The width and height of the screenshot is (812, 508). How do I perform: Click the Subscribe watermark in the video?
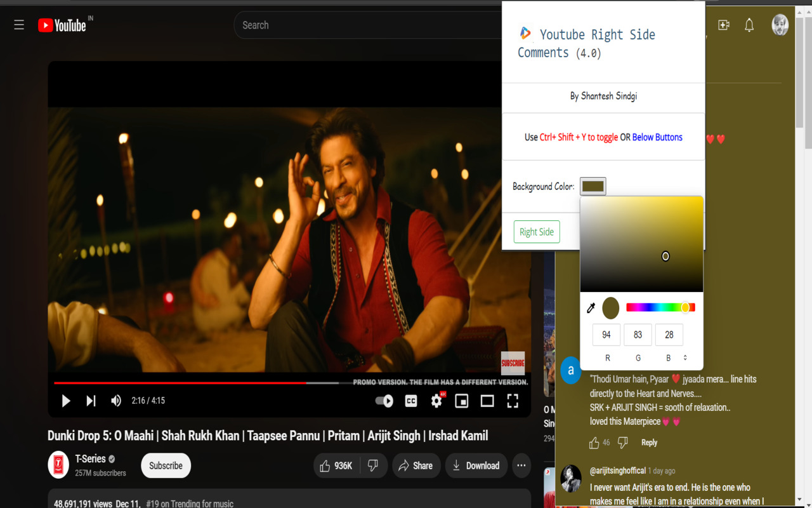click(513, 363)
